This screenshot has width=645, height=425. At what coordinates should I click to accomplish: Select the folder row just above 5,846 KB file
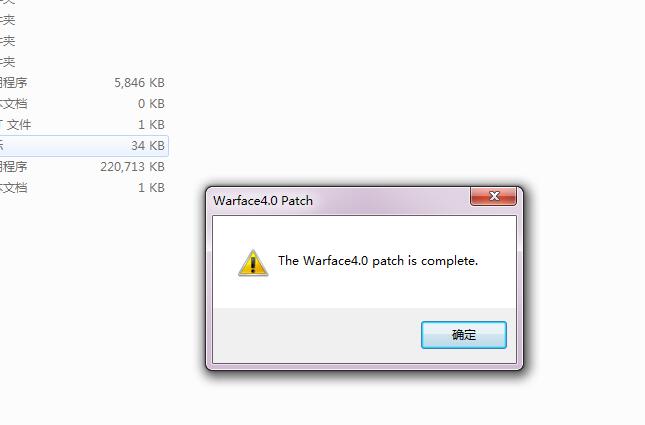82,62
